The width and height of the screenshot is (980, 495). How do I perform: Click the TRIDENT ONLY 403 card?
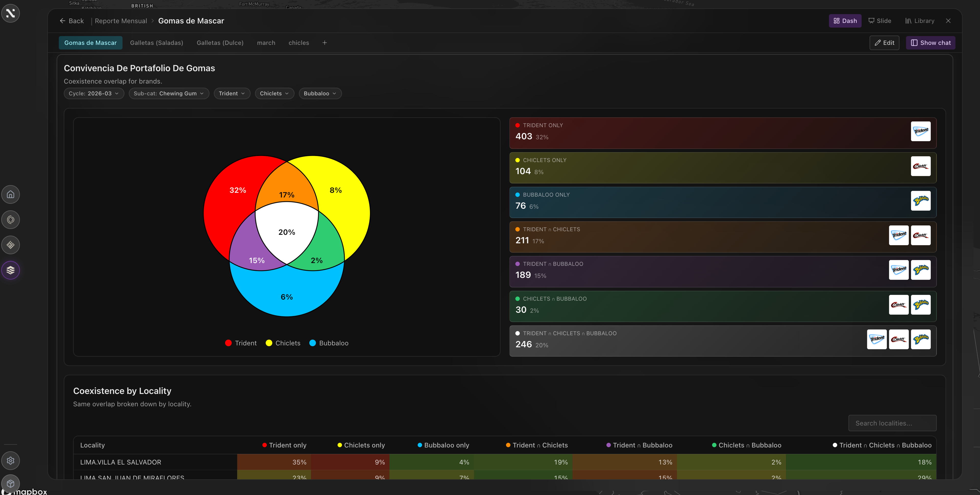click(x=722, y=133)
